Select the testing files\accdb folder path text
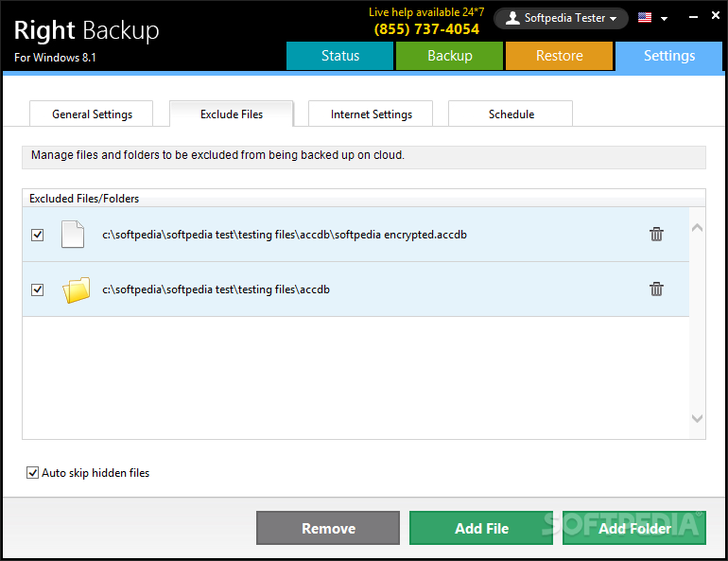Viewport: 728px width, 561px height. [x=216, y=289]
